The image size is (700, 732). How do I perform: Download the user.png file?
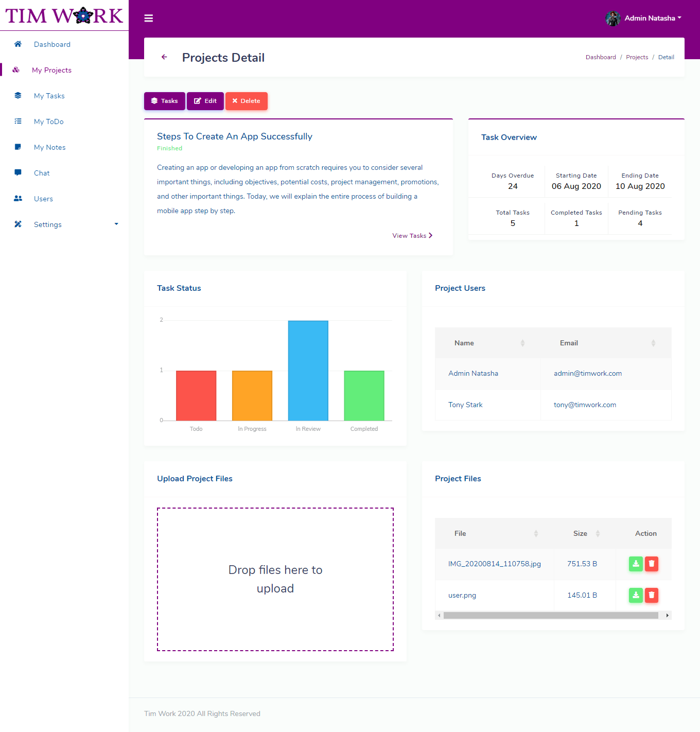pos(636,596)
